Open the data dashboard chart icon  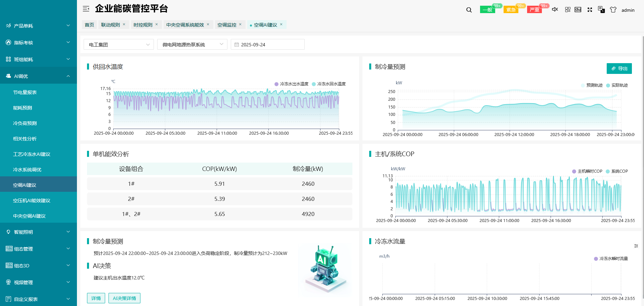pos(578,10)
